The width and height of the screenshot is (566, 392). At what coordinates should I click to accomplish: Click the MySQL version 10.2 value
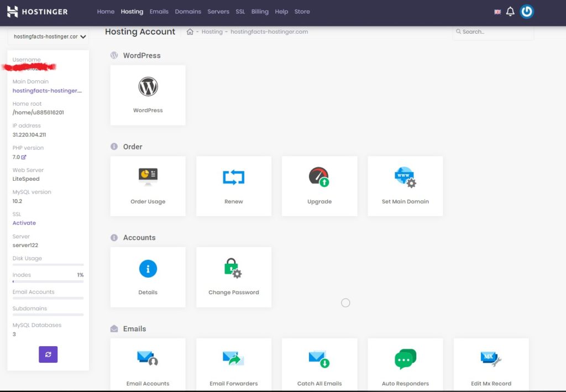[17, 201]
